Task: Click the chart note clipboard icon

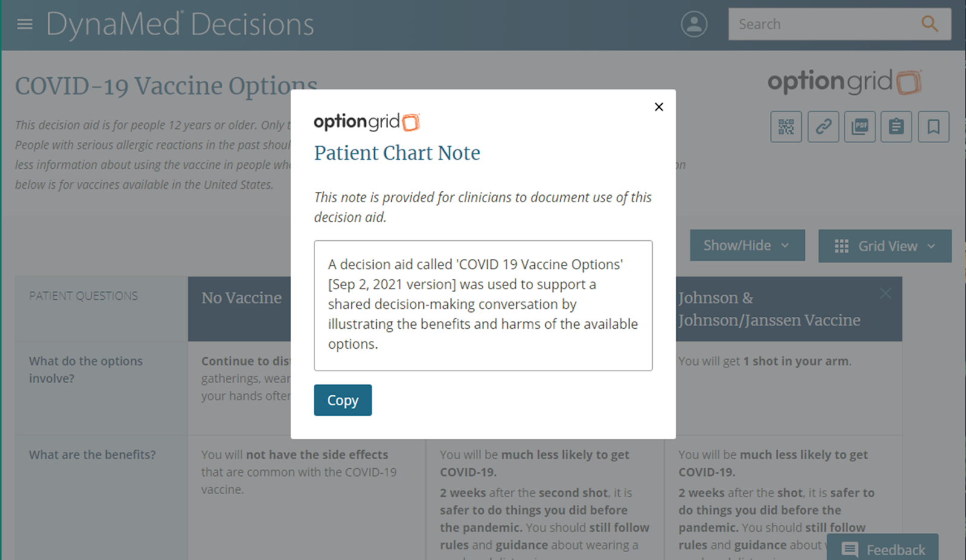Action: tap(897, 127)
